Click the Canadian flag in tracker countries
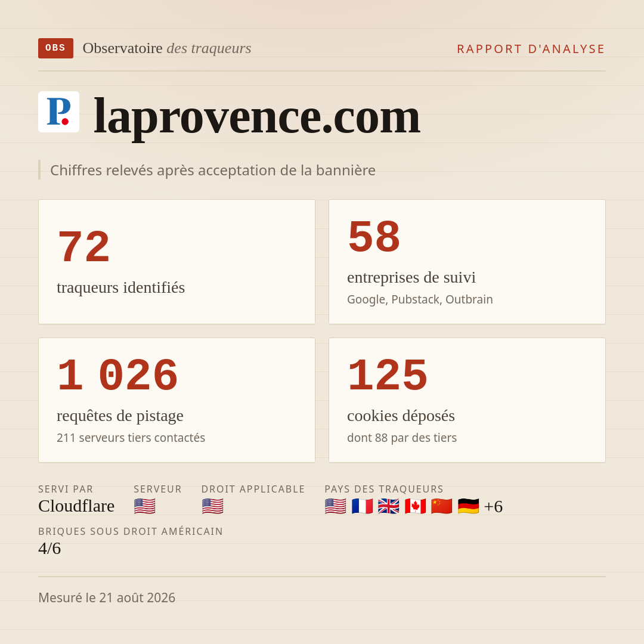 (415, 506)
